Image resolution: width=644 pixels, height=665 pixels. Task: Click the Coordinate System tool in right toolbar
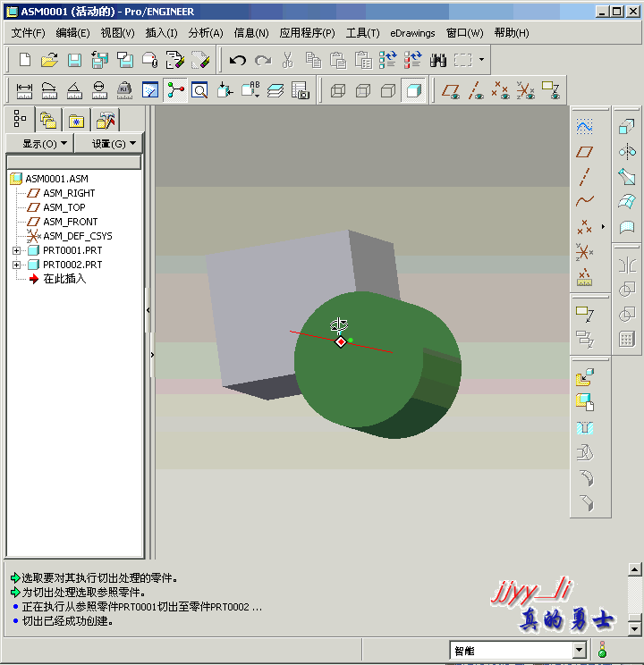(585, 252)
